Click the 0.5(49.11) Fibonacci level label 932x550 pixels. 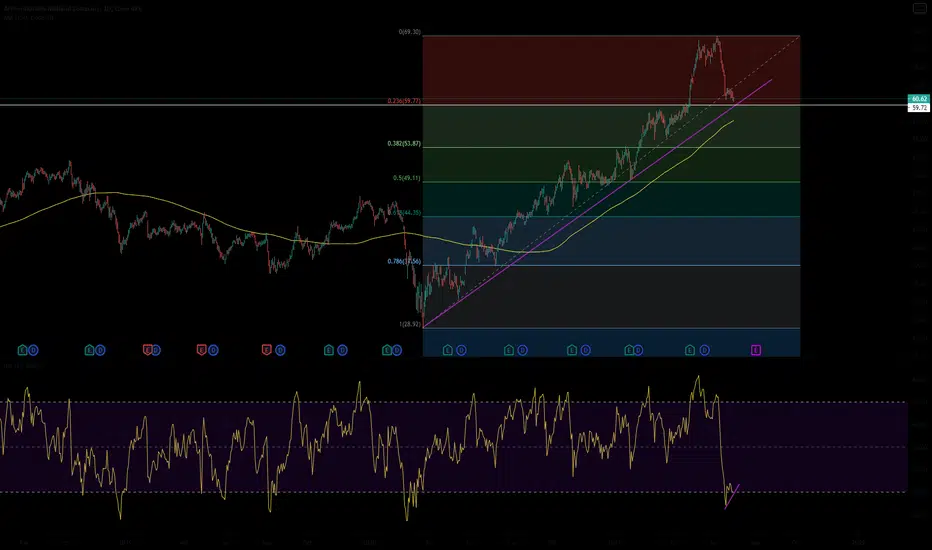click(x=407, y=178)
